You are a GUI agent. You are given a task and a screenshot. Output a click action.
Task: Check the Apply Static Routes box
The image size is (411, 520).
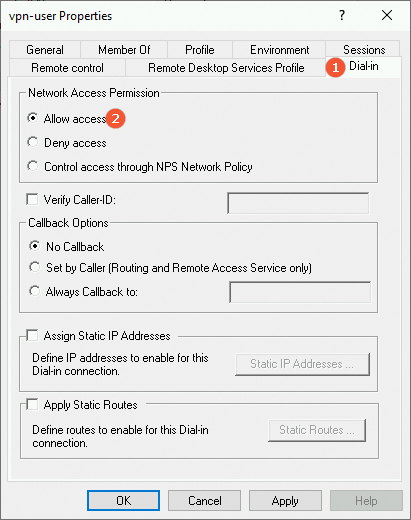[32, 404]
